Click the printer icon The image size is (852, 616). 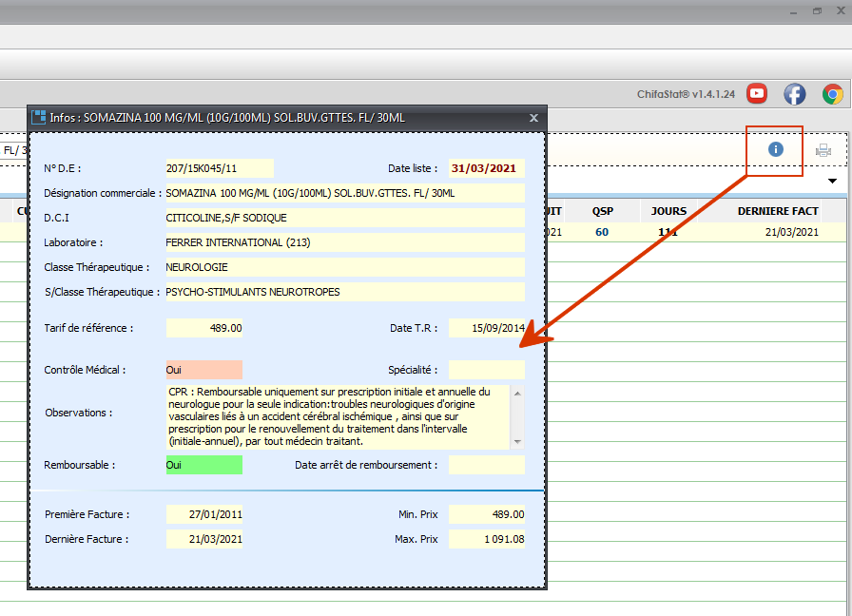(823, 150)
